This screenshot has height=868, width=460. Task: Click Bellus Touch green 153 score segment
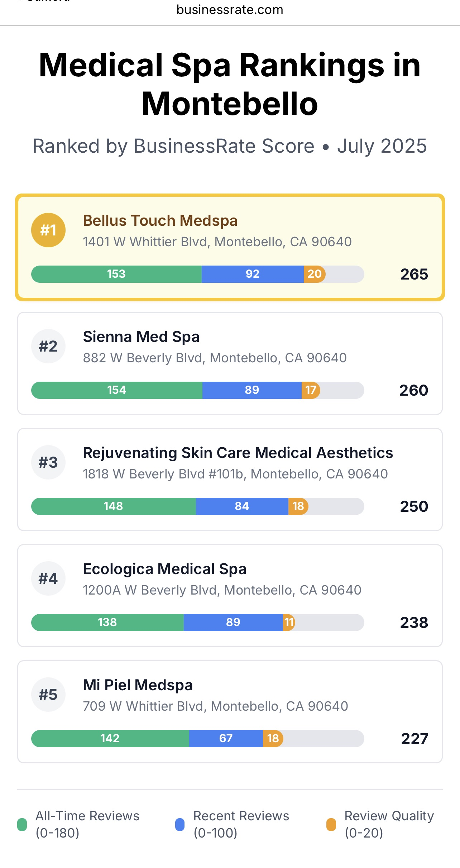[116, 274]
